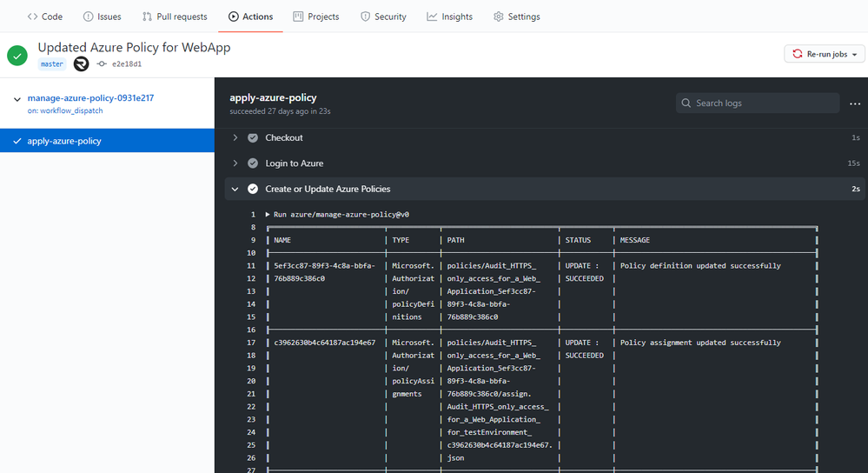
Task: Click the on: workflow_dispatch text
Action: 65,110
